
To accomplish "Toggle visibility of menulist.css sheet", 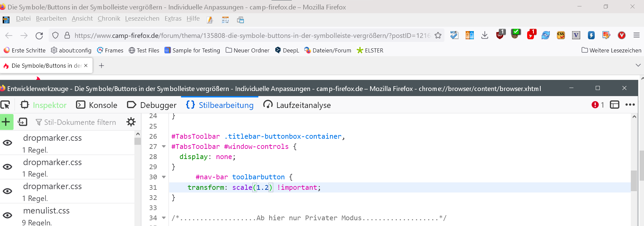I will (7, 215).
